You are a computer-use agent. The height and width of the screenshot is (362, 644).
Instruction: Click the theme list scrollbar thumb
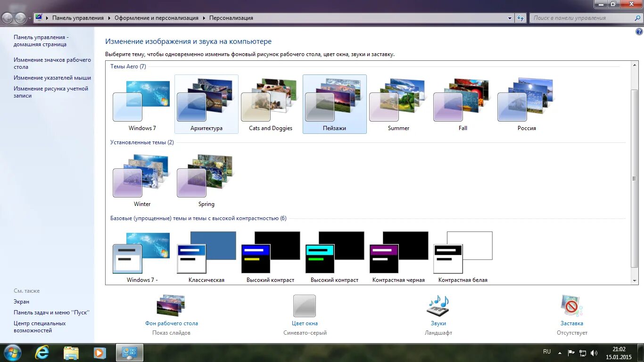click(x=635, y=178)
